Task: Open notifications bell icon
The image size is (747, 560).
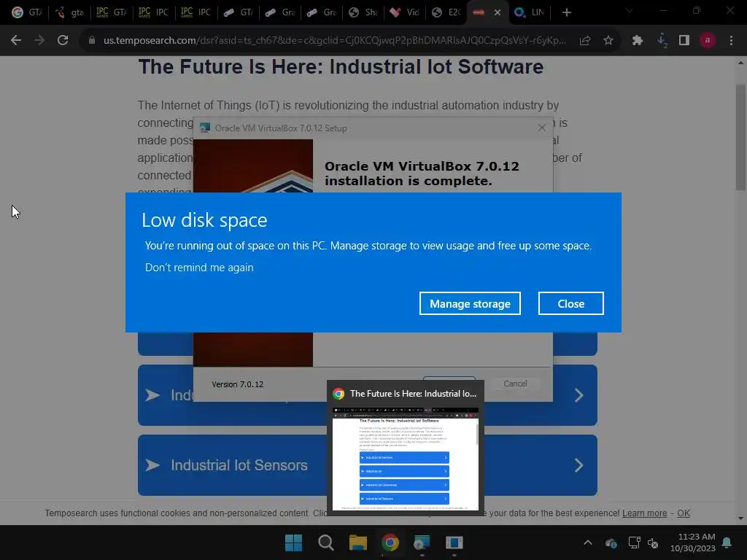Action: [727, 542]
